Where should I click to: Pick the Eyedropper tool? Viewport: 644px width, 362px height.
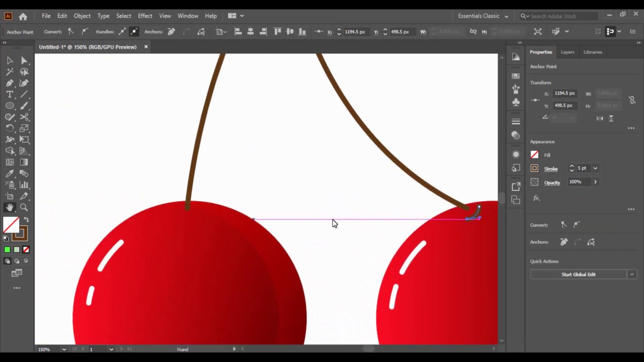pos(10,173)
